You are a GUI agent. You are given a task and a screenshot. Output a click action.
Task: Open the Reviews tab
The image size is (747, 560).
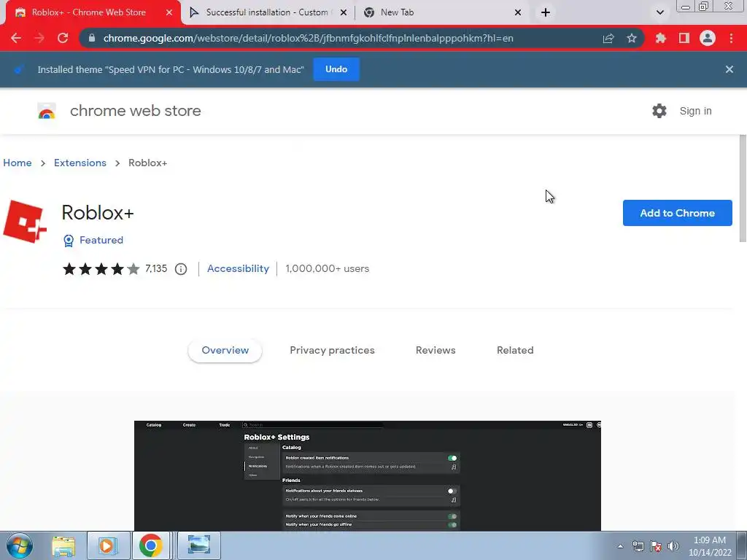[x=436, y=350]
